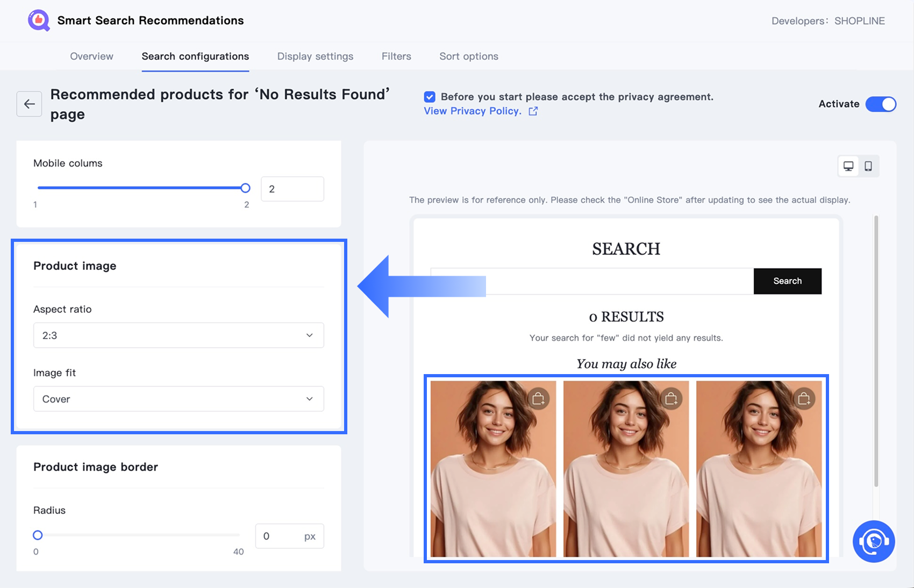This screenshot has height=588, width=914.
Task: Switch preview to mobile view icon
Action: (x=868, y=166)
